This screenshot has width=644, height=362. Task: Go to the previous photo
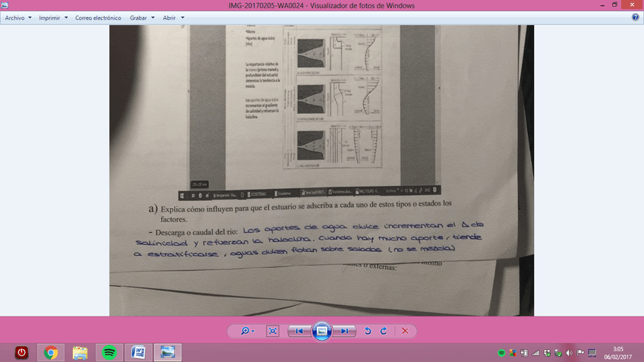pyautogui.click(x=299, y=331)
